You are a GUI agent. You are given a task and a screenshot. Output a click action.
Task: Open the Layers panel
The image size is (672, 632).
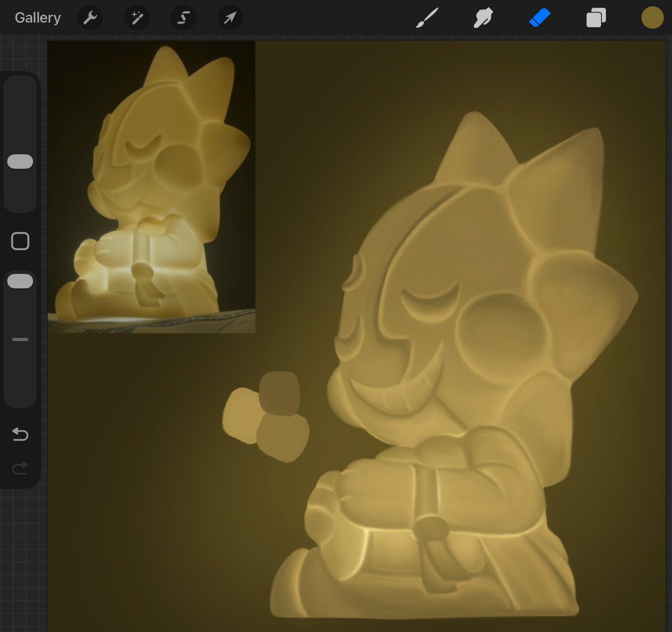pos(595,17)
